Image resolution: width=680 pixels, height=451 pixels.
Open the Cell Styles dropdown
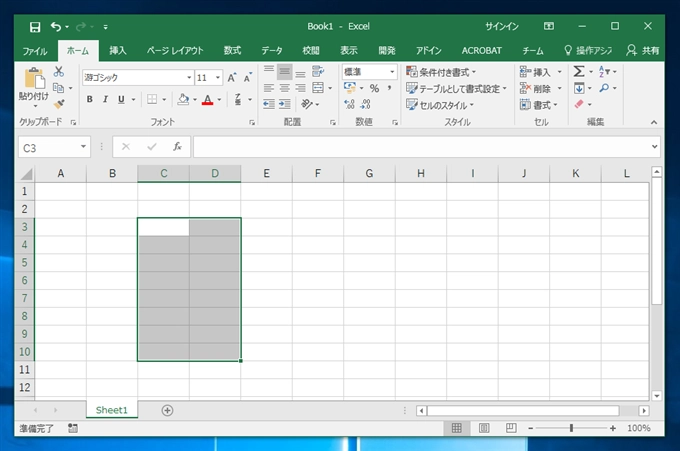440,105
